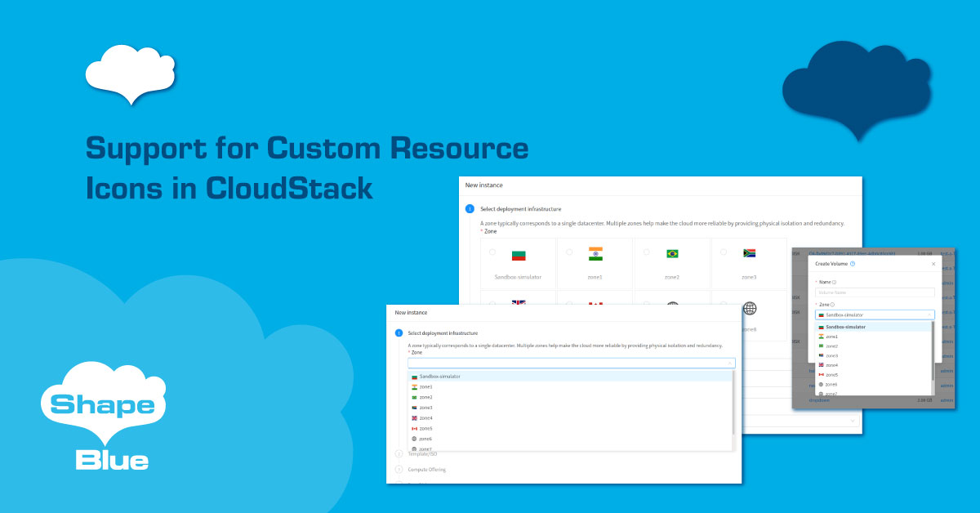Open the Zone dropdown in Create Volume dialog
The height and width of the screenshot is (513, 980).
pos(875,314)
